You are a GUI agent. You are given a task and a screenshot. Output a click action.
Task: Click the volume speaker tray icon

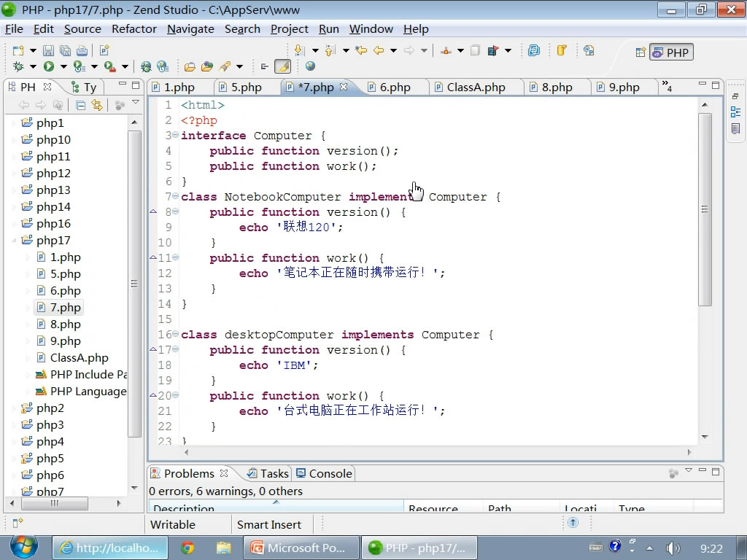[x=673, y=548]
